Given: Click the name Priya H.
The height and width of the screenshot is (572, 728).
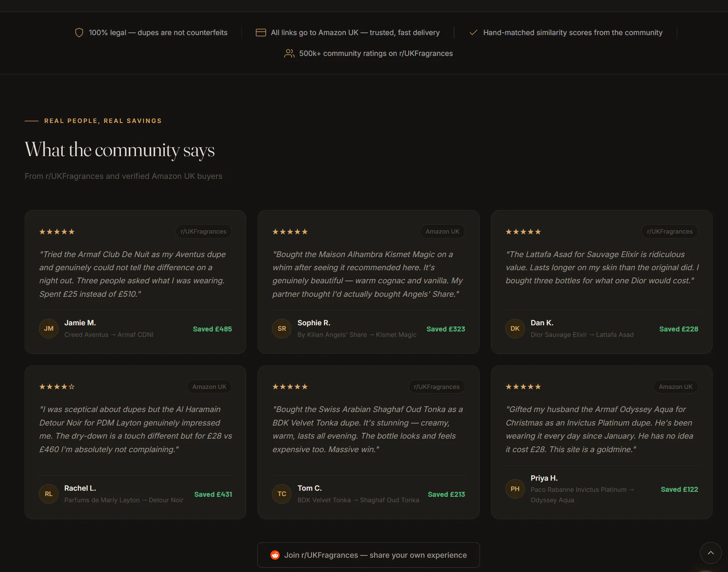Looking at the screenshot, I should (x=544, y=478).
